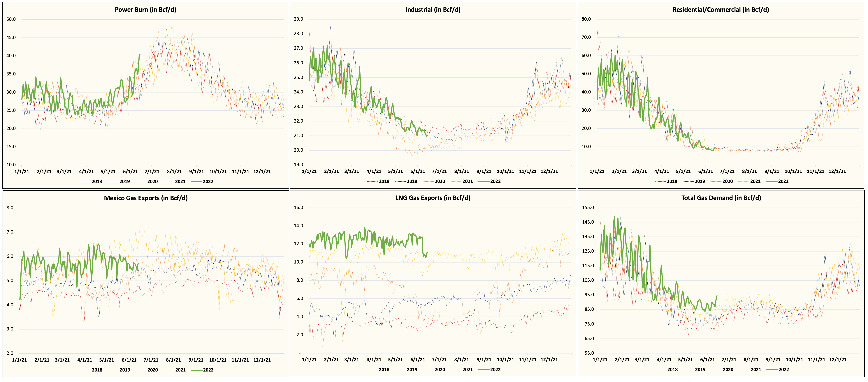The height and width of the screenshot is (382, 868).
Task: Click the 80.0 y-axis label on Residential/Commercial
Action: [586, 19]
